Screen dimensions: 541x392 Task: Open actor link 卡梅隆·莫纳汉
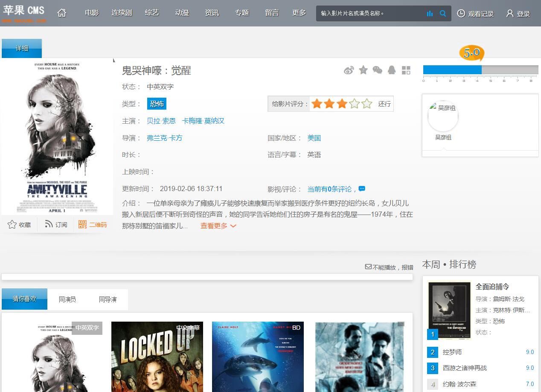pyautogui.click(x=203, y=121)
